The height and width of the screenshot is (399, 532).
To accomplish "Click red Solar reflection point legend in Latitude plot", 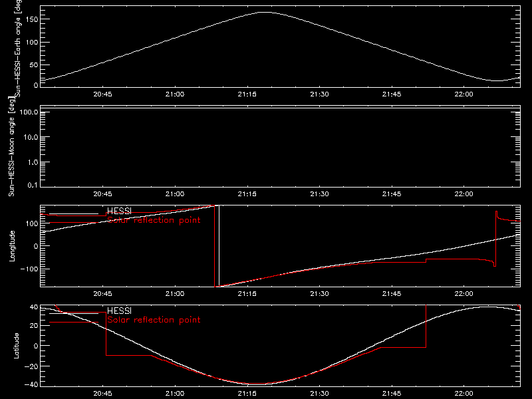I will click(154, 320).
